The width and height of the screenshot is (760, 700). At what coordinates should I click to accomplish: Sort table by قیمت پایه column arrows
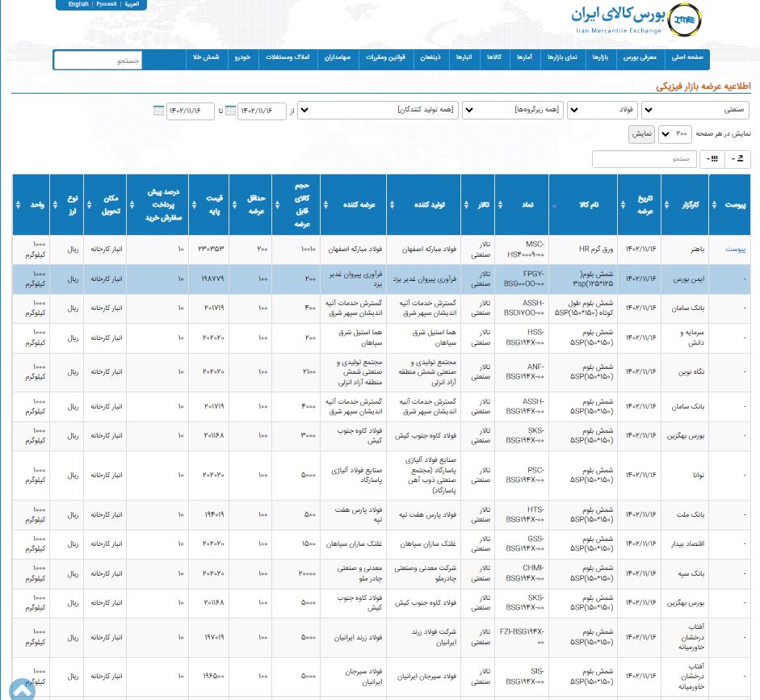click(194, 205)
